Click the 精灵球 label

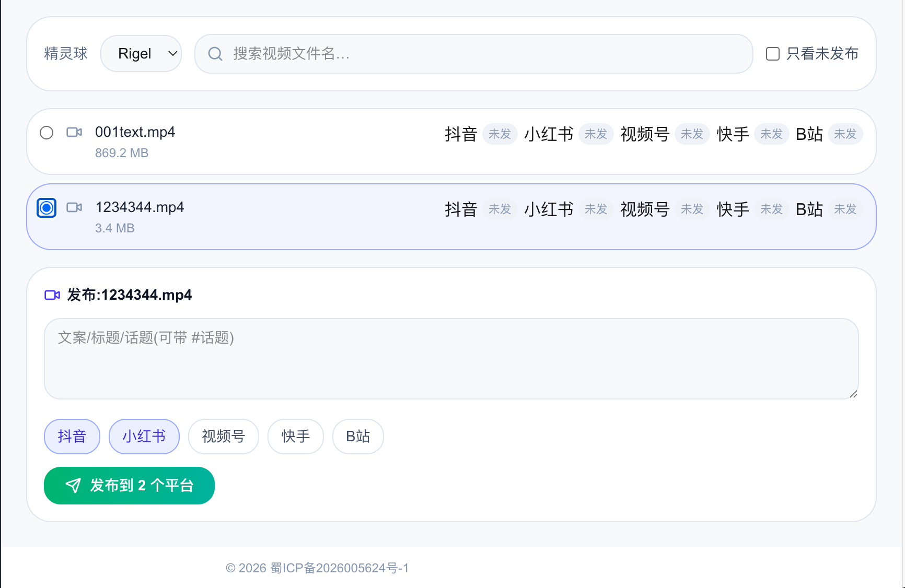coord(66,54)
